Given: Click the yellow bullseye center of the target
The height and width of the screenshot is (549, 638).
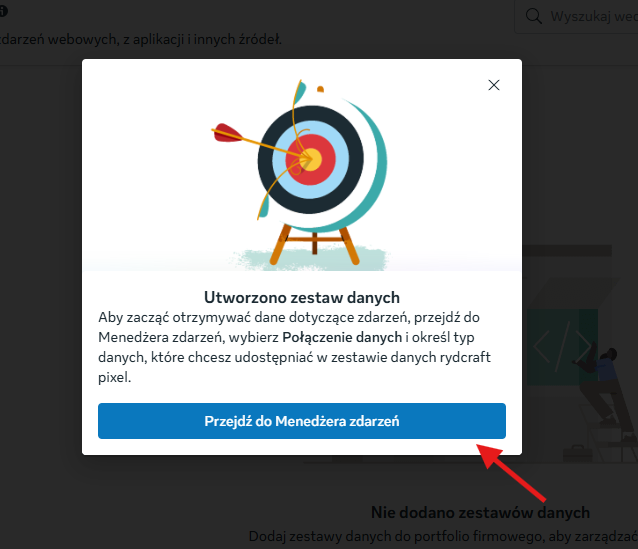Looking at the screenshot, I should coord(312,160).
